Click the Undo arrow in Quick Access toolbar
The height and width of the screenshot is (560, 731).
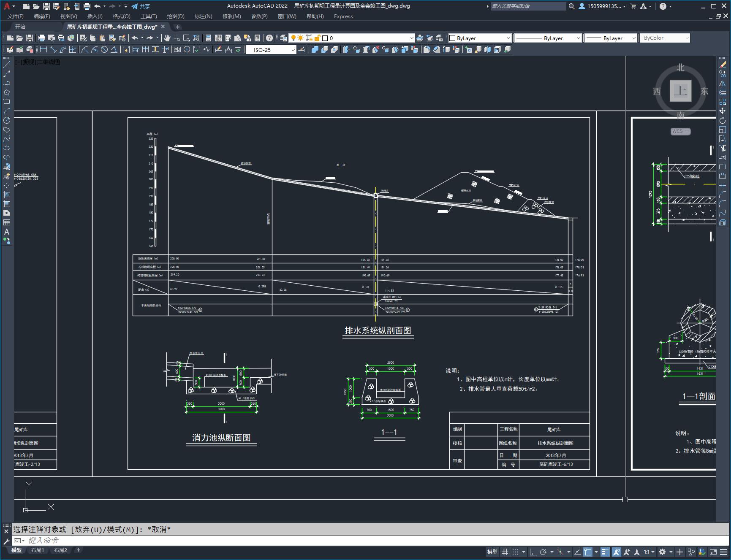point(97,6)
